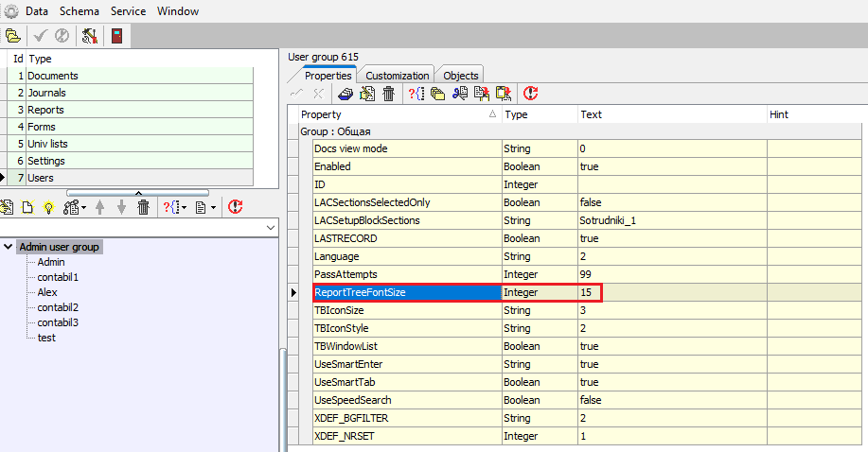Open the hammer and wrench tools icon
Screen dimensions: 868x452
point(89,36)
